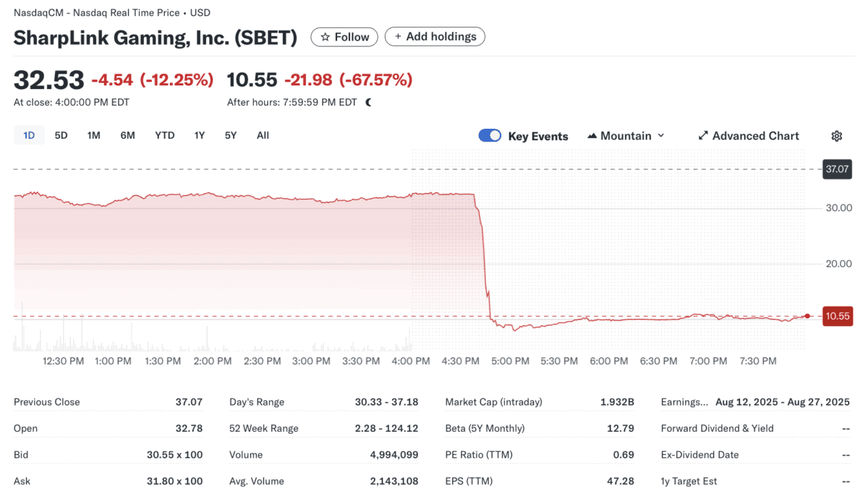868x499 pixels.
Task: Click the Market Cap value 1.932B
Action: tap(617, 402)
